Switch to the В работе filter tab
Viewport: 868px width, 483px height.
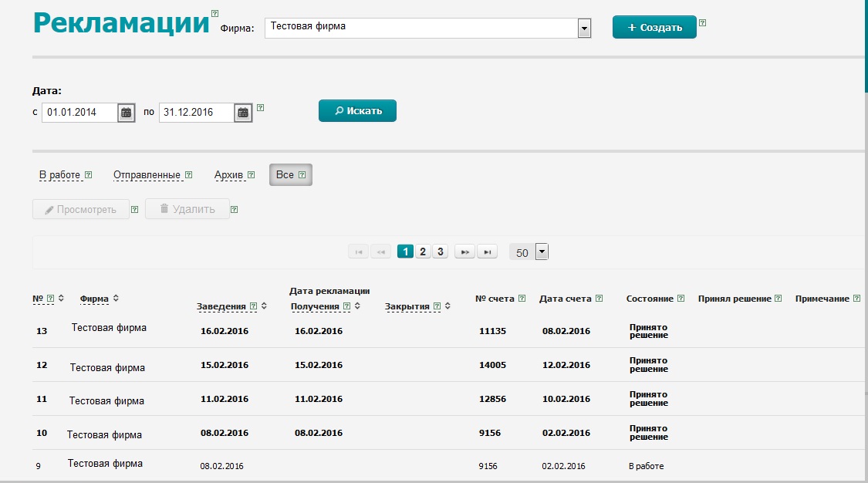point(59,175)
